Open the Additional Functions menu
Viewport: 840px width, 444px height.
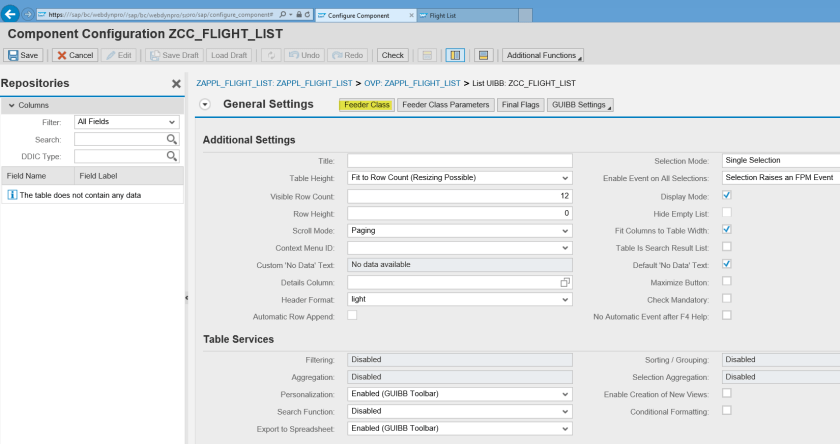(543, 55)
